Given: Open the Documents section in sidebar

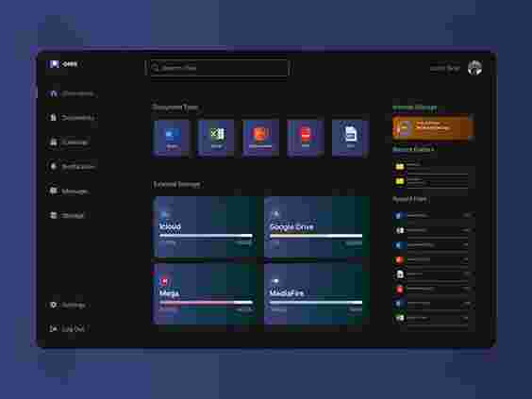Looking at the screenshot, I should (72, 117).
